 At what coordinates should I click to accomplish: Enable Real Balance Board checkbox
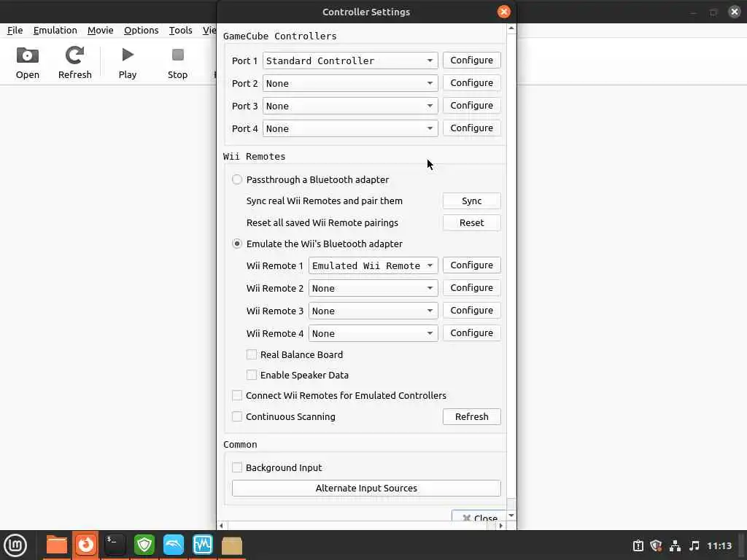click(x=252, y=354)
